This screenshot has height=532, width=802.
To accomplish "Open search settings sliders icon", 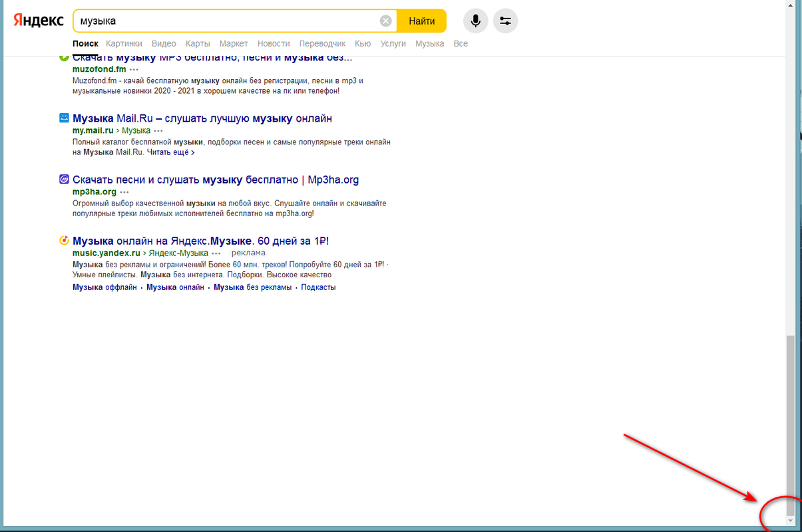I will tap(505, 21).
